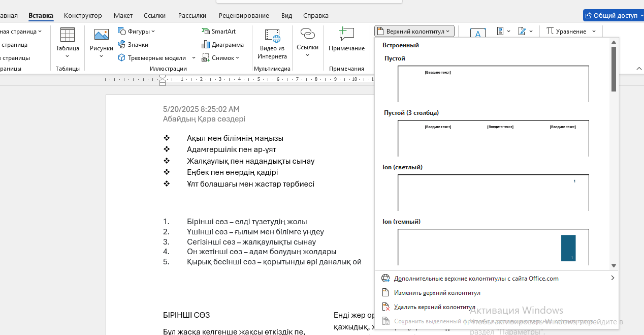
Task: Click the header gallery scrollbar down arrow
Action: (x=614, y=265)
